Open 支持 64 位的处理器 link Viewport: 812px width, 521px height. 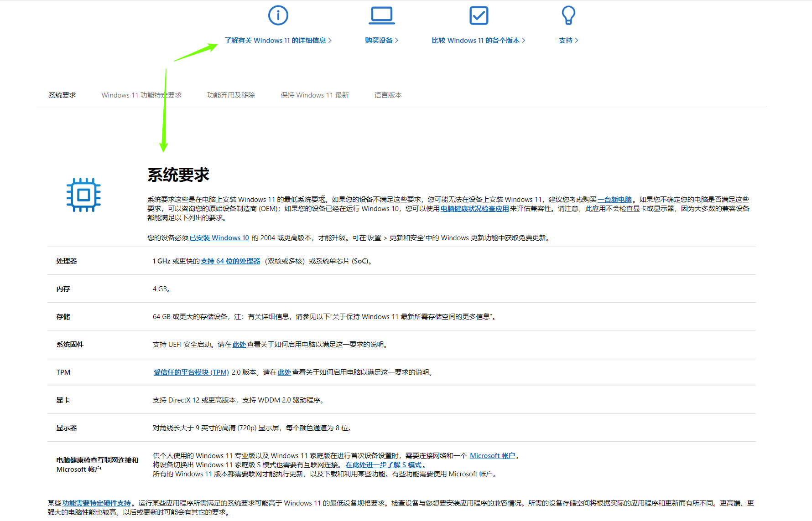click(230, 261)
